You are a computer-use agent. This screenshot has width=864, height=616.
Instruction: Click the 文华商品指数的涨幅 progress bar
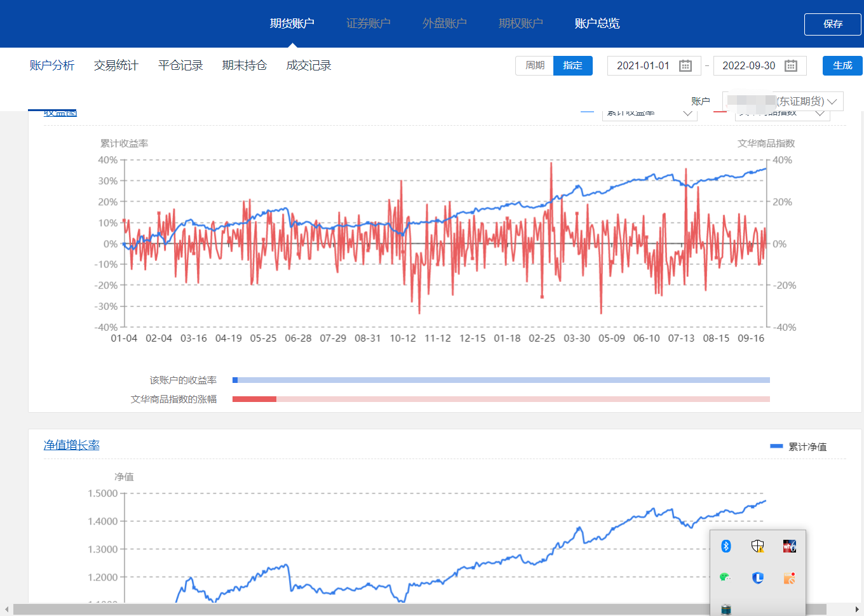pyautogui.click(x=501, y=399)
